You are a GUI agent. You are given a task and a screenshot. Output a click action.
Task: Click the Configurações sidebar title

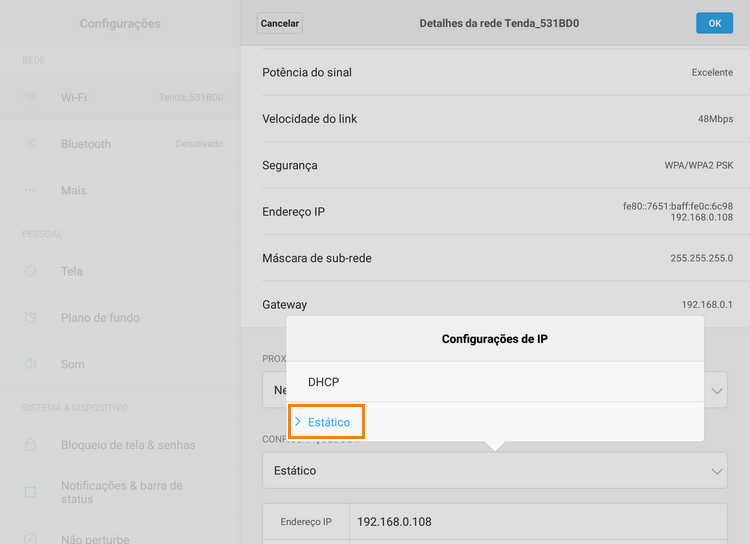pos(120,23)
